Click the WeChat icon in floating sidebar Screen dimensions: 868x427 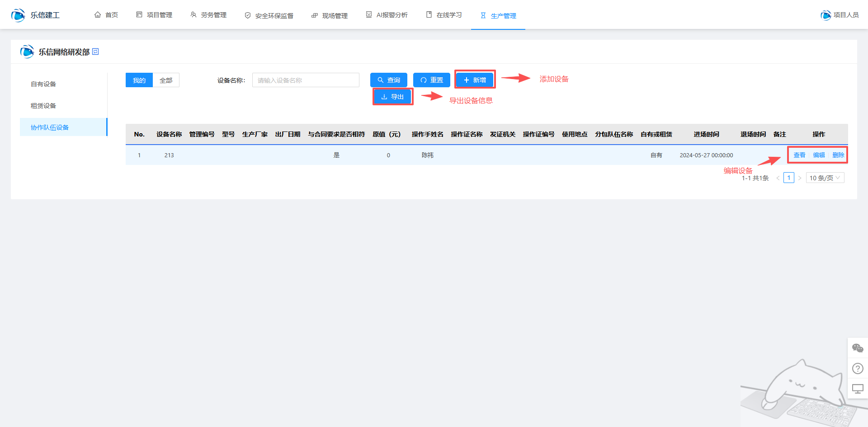tap(857, 348)
